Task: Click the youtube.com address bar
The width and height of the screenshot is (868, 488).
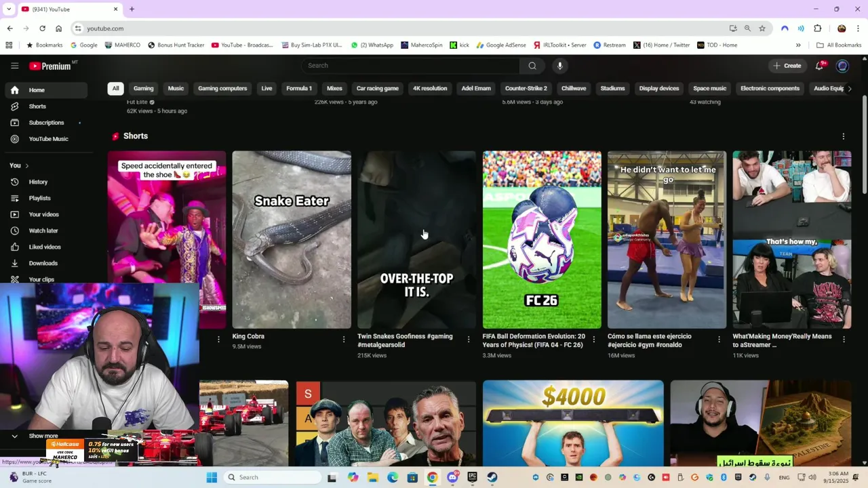Action: tap(400, 28)
